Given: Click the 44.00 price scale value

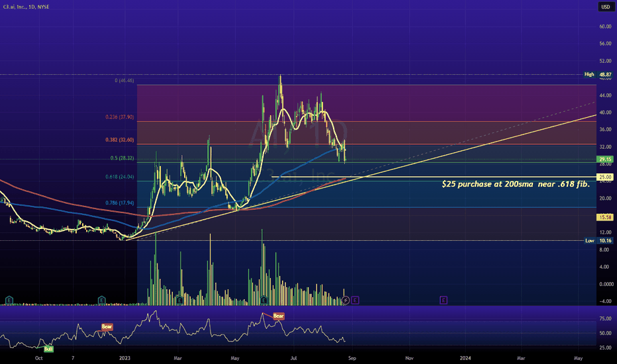Looking at the screenshot, I should coord(605,95).
